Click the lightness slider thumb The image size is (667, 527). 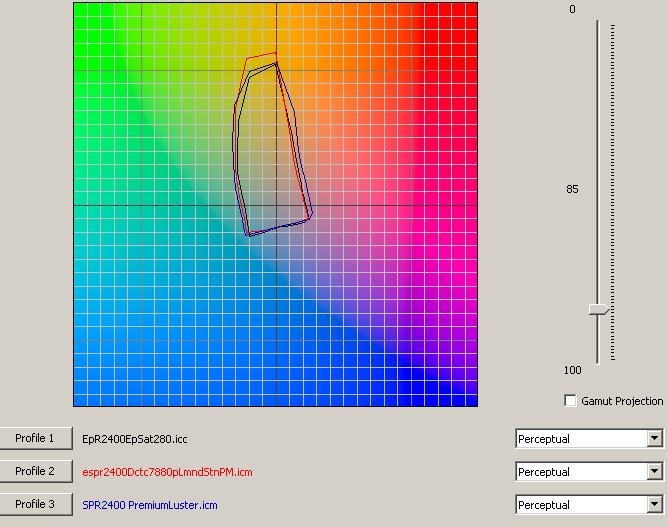599,310
